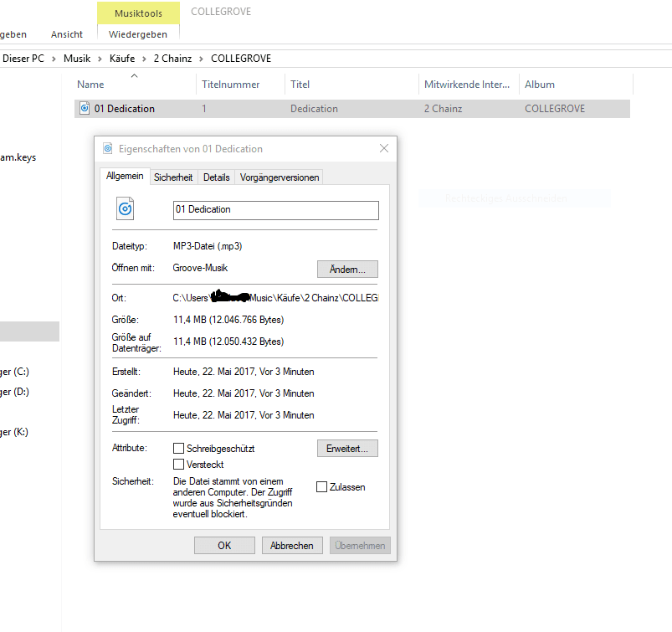672x632 pixels.
Task: Expand the breadcrumb chevron after Käufe
Action: 145,59
